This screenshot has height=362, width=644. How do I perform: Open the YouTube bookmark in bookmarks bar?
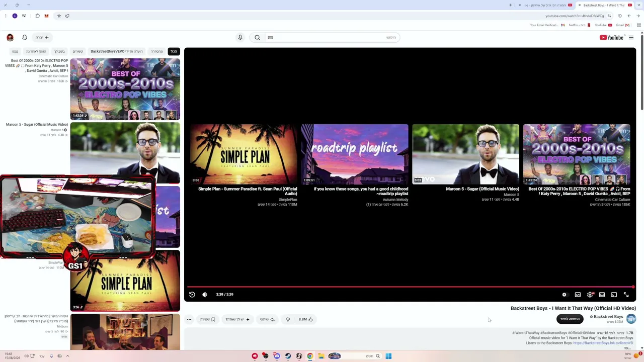603,25
